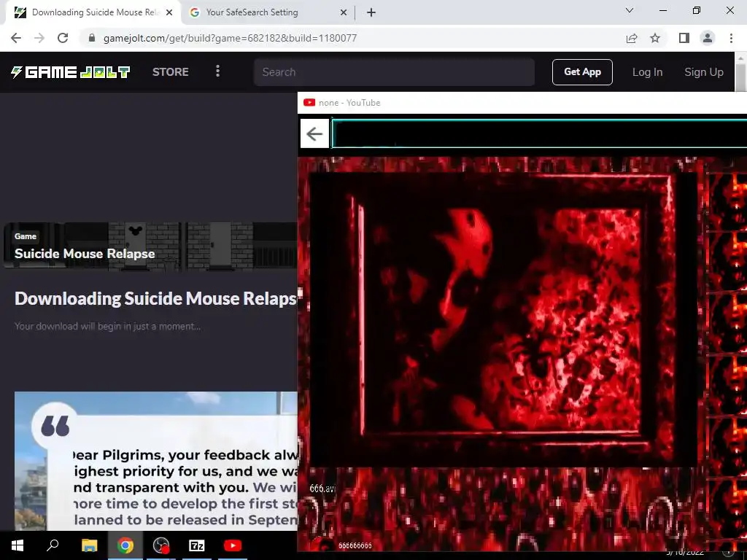Click Sign Up

[x=704, y=72]
